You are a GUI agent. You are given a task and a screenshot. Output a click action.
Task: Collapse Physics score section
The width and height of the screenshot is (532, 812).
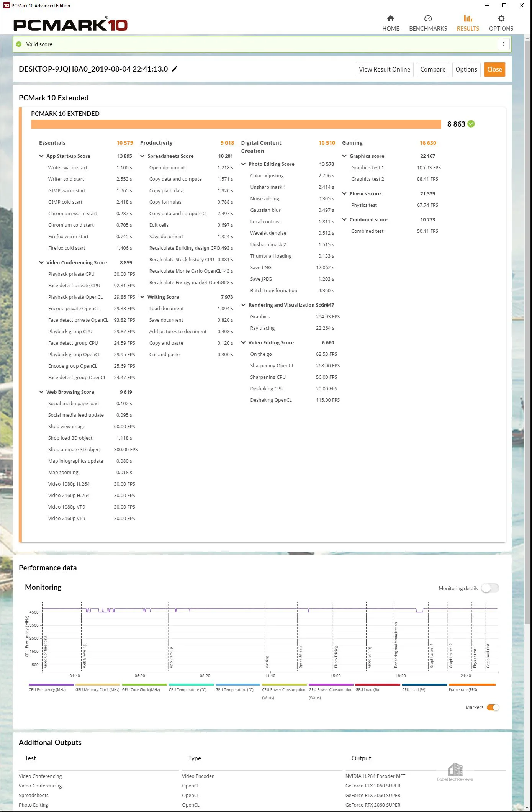pos(344,193)
